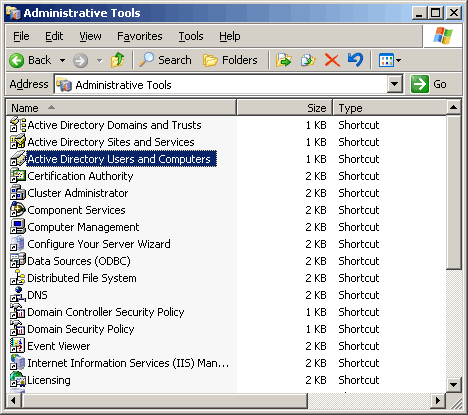This screenshot has height=415, width=468.
Task: Click the vertical scrollbar down arrow
Action: (453, 385)
